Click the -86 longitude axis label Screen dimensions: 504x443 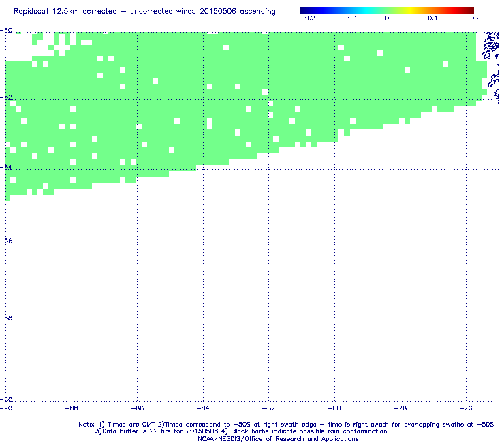[x=138, y=408]
